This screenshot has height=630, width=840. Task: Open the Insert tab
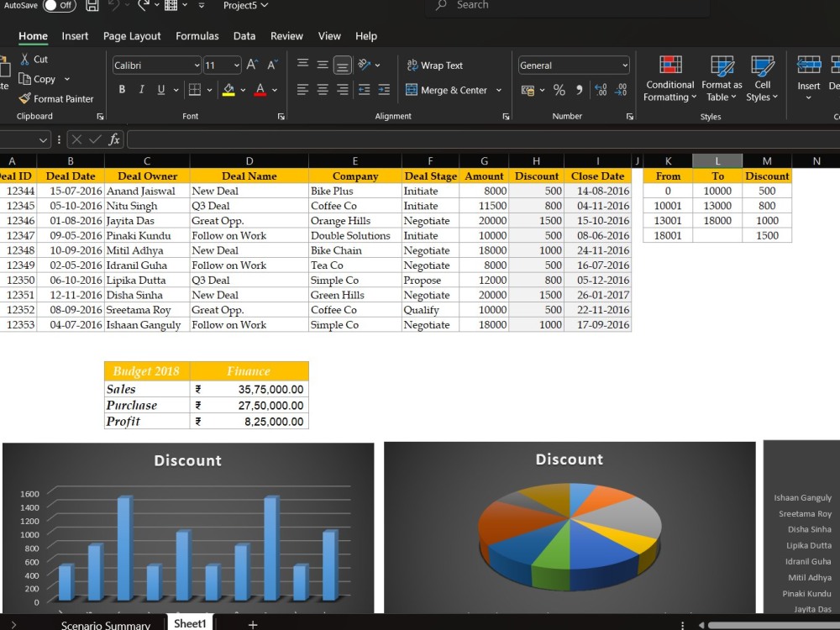75,36
